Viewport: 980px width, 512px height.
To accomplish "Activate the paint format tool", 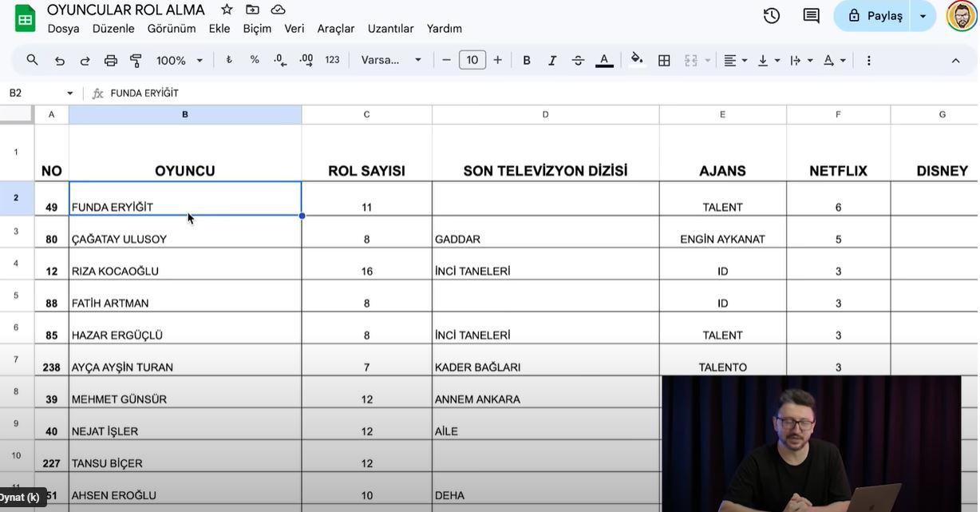I will coord(136,60).
